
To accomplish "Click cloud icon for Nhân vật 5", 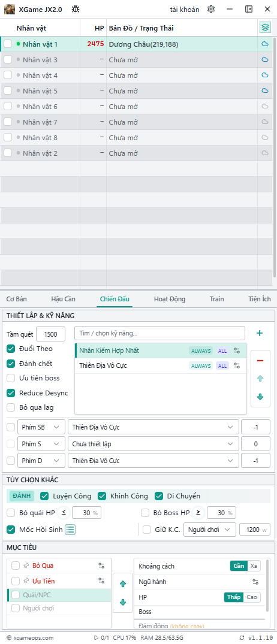I will (x=265, y=91).
